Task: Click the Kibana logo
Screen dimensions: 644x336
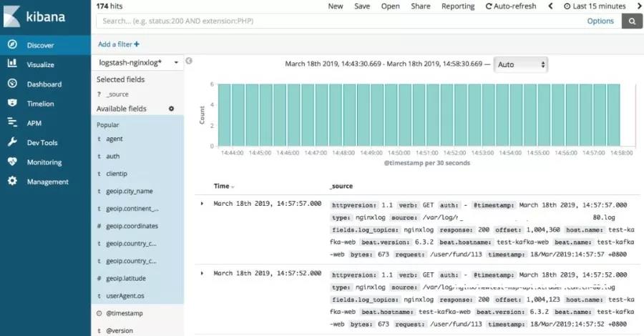Action: pos(34,16)
